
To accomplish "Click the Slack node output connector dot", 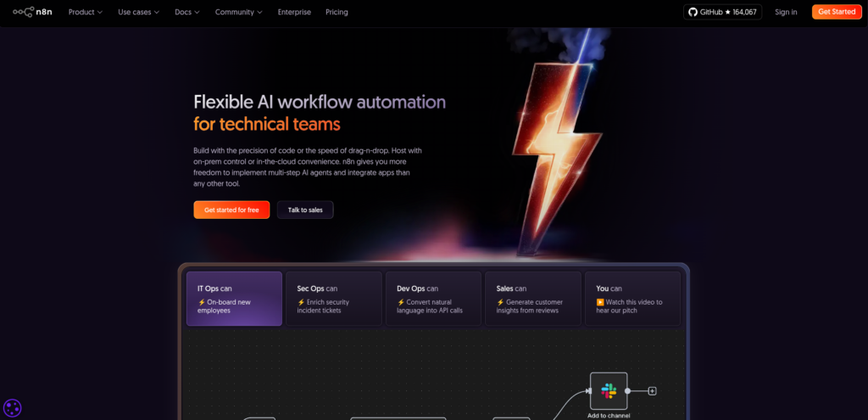I will 628,391.
